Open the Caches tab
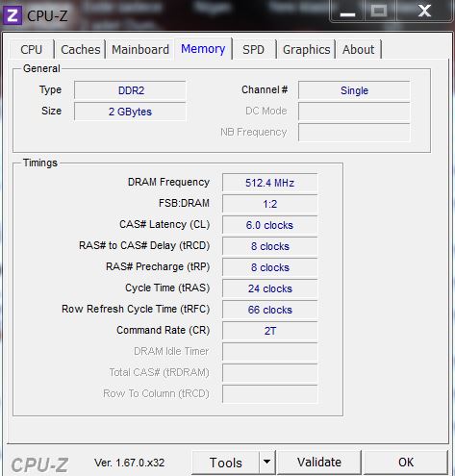This screenshot has width=455, height=476. 81,50
